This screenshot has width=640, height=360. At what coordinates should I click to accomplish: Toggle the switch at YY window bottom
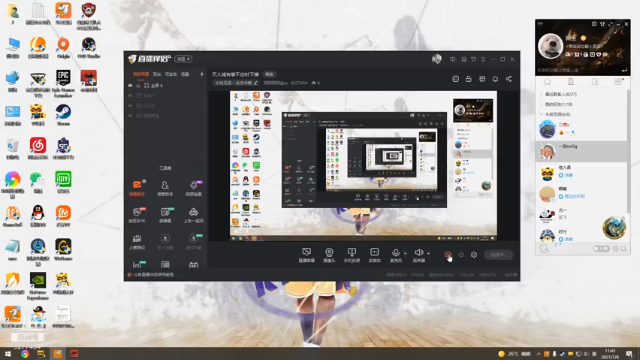tap(601, 249)
